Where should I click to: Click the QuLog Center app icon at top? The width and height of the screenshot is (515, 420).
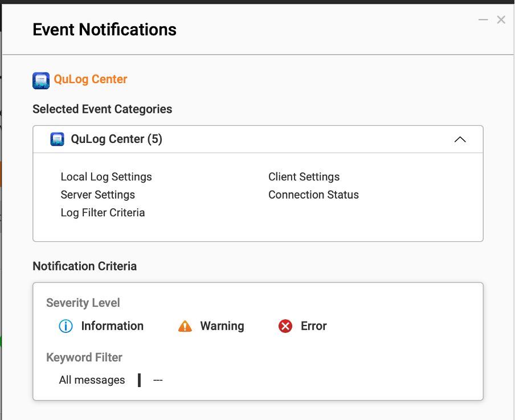[x=41, y=80]
